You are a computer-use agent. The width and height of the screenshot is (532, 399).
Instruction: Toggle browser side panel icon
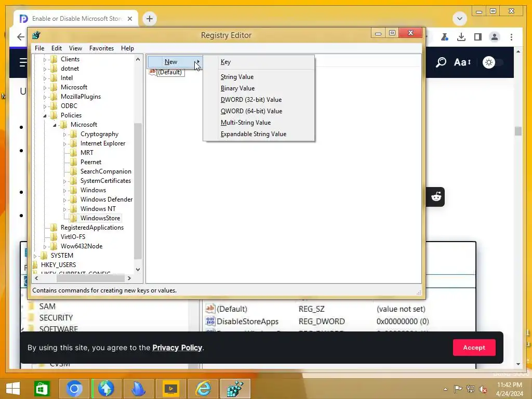tap(478, 37)
